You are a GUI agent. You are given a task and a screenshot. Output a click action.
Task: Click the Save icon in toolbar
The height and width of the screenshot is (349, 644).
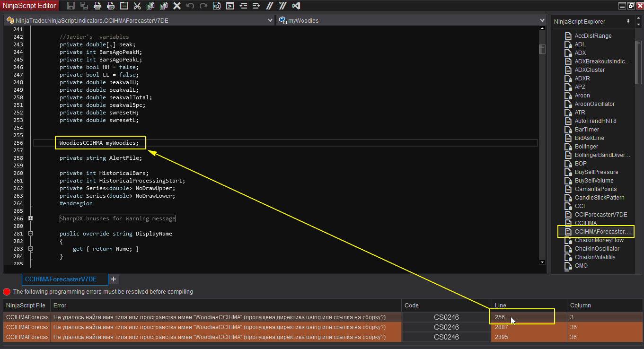pyautogui.click(x=71, y=6)
